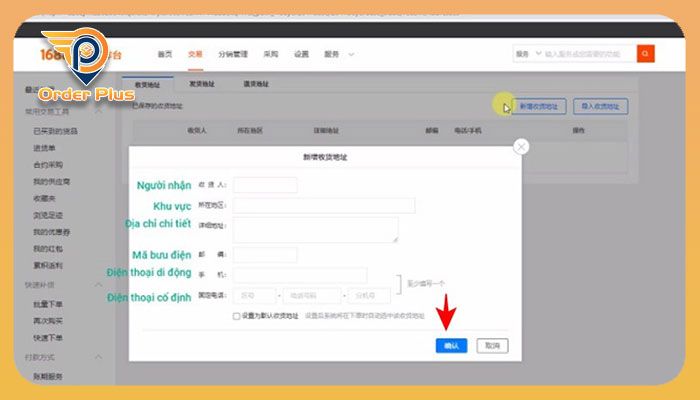This screenshot has height=400, width=700.
Task: Open 我的红包 in sidebar
Action: (48, 249)
